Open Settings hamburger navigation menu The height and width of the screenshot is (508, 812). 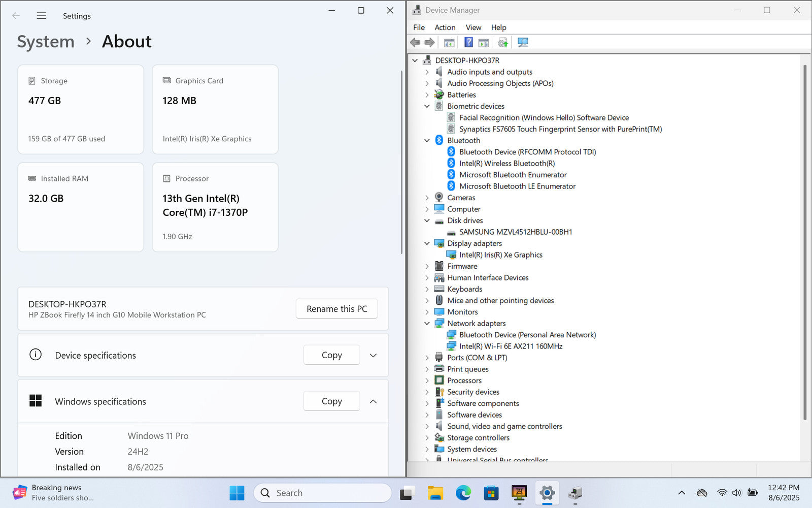click(42, 16)
